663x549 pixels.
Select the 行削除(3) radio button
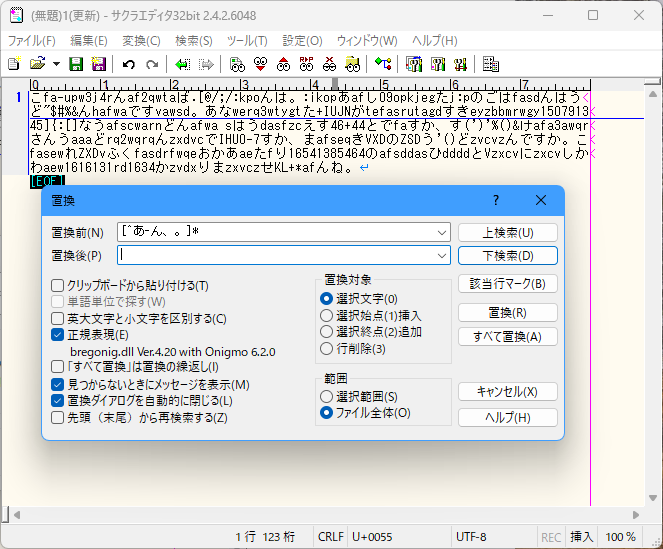click(326, 349)
